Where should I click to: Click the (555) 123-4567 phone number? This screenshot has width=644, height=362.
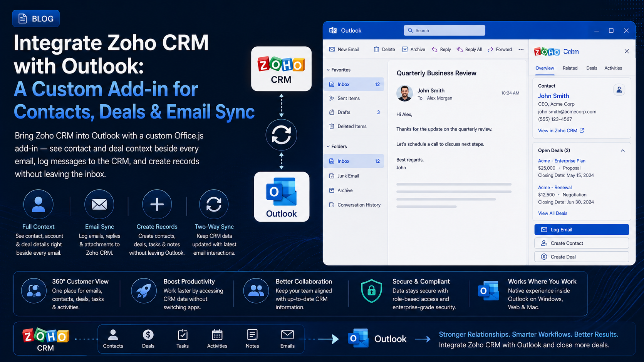pyautogui.click(x=555, y=119)
